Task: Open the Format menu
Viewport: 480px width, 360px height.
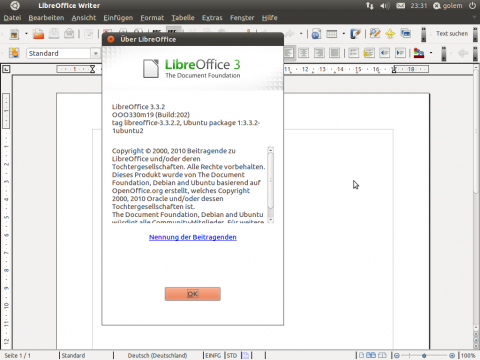Action: (x=152, y=18)
